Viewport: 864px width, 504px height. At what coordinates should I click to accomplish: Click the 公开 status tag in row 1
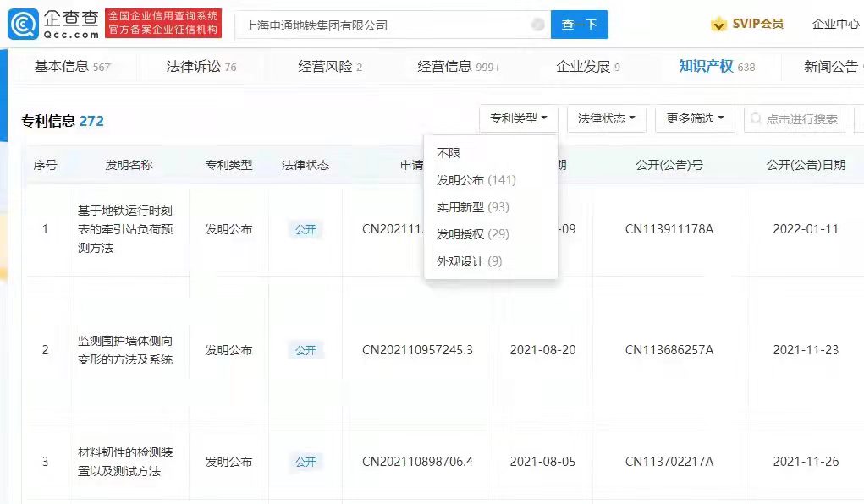point(305,229)
